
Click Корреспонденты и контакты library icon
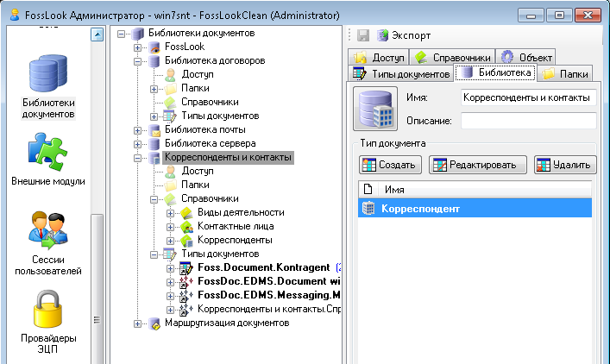tap(154, 158)
